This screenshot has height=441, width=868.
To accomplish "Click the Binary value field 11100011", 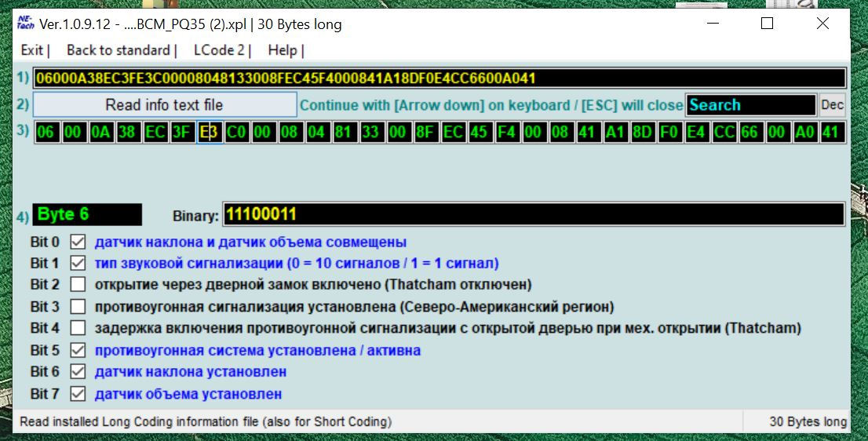I will (534, 215).
